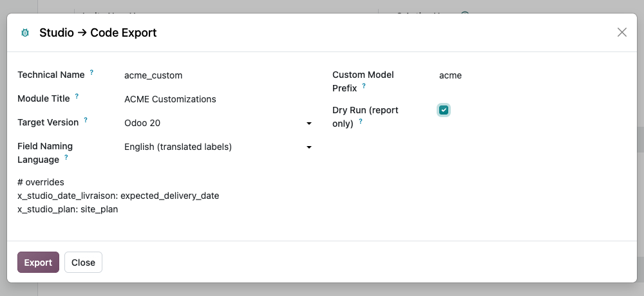644x296 pixels.
Task: Open help tooltip for Technical Name
Action: click(x=91, y=72)
